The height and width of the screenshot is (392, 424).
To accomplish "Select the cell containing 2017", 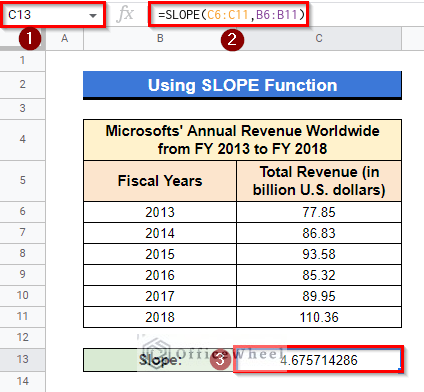I will tap(160, 296).
